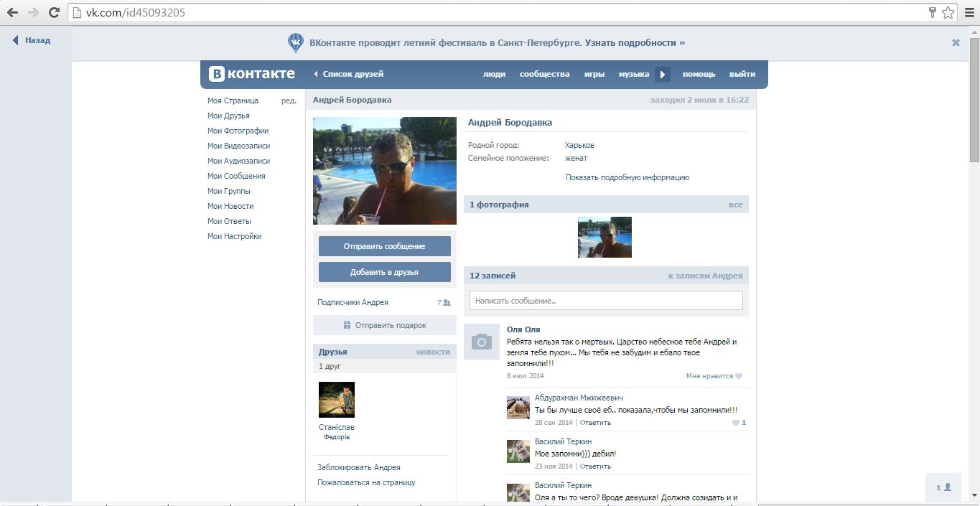Like Оля Оля's post with heart
The width and height of the screenshot is (980, 506).
coord(738,376)
